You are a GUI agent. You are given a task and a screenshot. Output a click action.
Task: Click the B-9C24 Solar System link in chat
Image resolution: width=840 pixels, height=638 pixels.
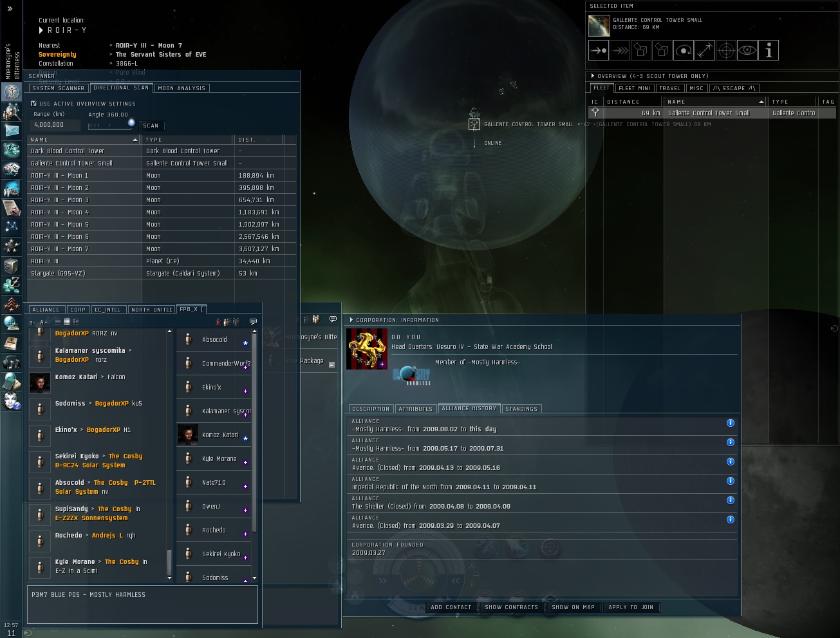[x=90, y=465]
